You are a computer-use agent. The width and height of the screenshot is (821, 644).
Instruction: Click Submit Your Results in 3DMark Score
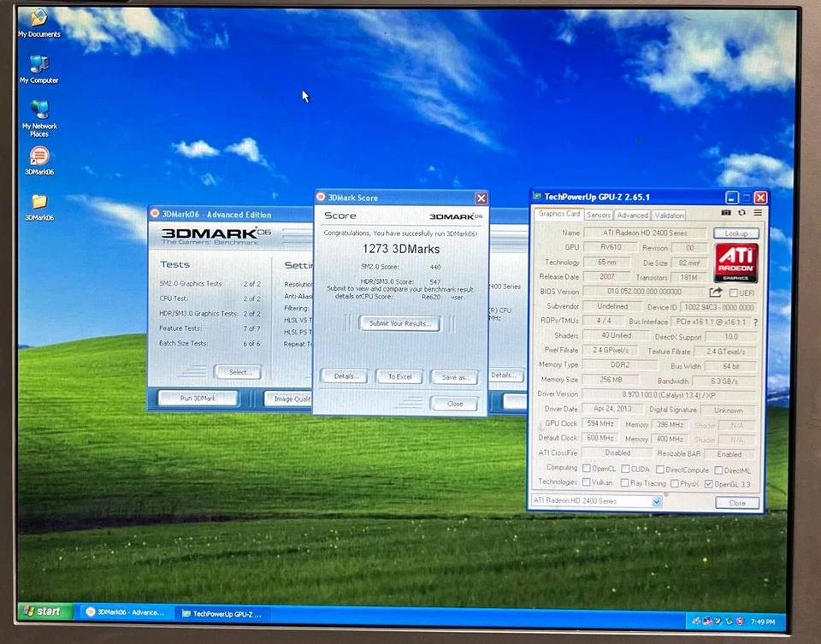click(399, 323)
